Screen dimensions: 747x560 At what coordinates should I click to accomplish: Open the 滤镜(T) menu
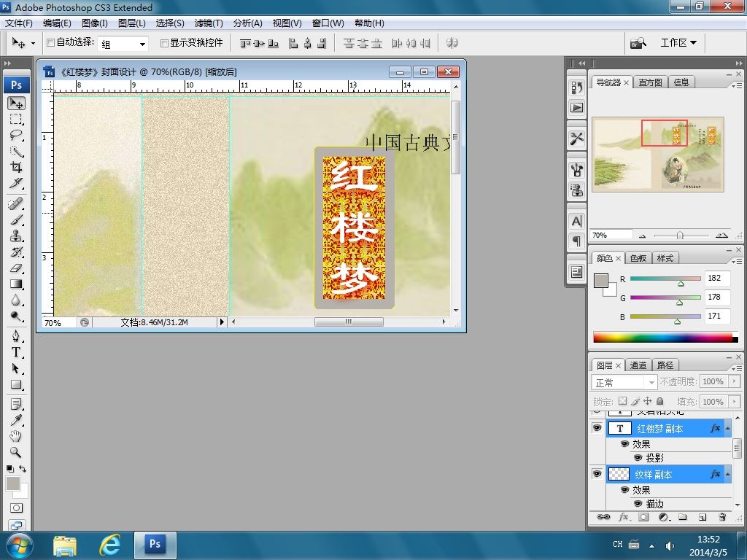tap(209, 23)
